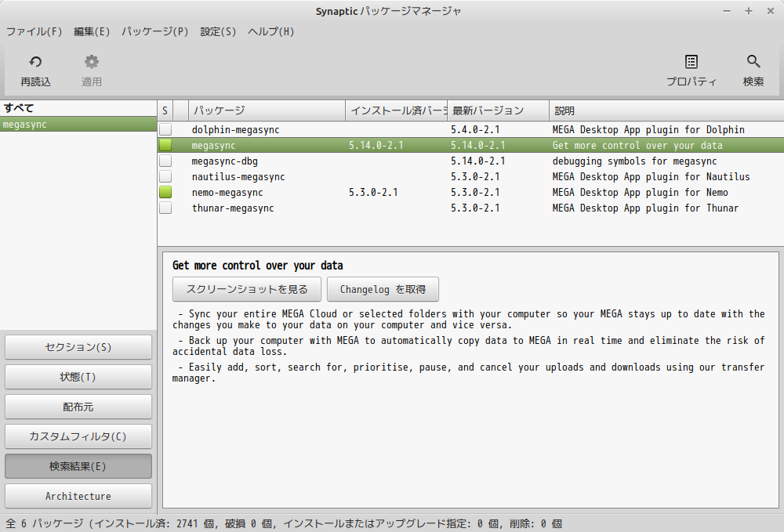The image size is (784, 532).
Task: Click 'MEGA Desktop App plugin for Nautilus' description
Action: pos(651,177)
